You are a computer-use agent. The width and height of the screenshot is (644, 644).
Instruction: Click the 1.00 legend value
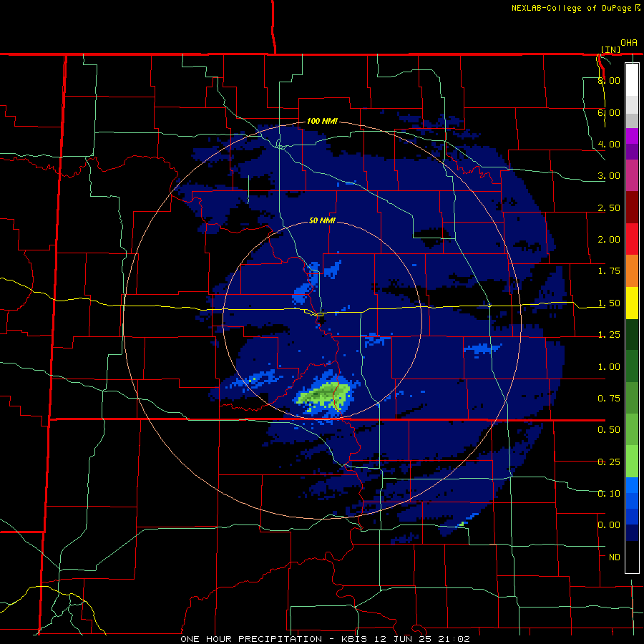[x=609, y=367]
